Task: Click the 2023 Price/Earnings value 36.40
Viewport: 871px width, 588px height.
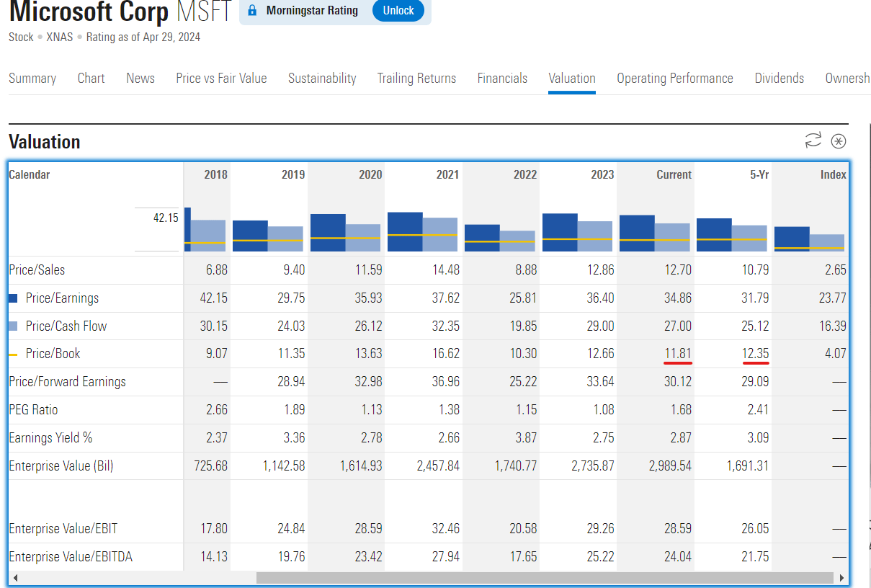Action: (x=601, y=298)
